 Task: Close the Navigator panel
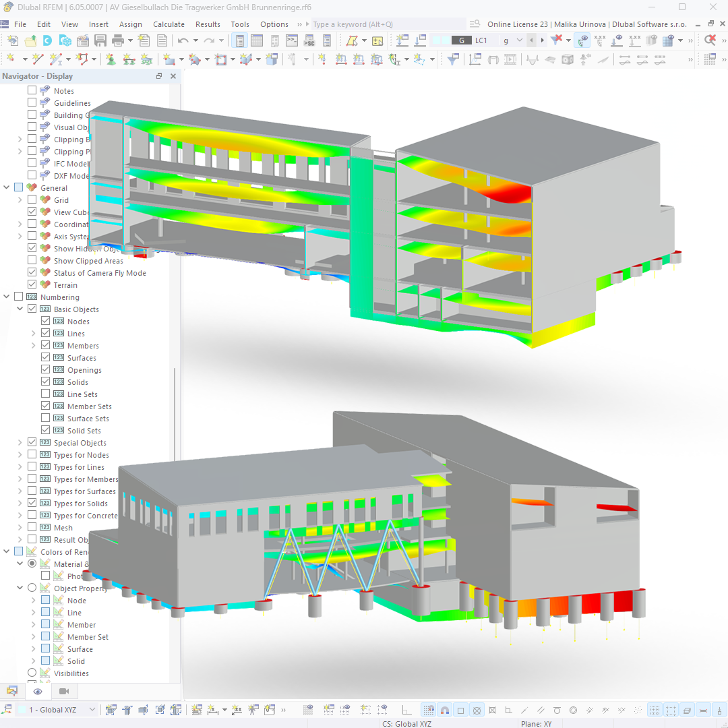coord(173,76)
